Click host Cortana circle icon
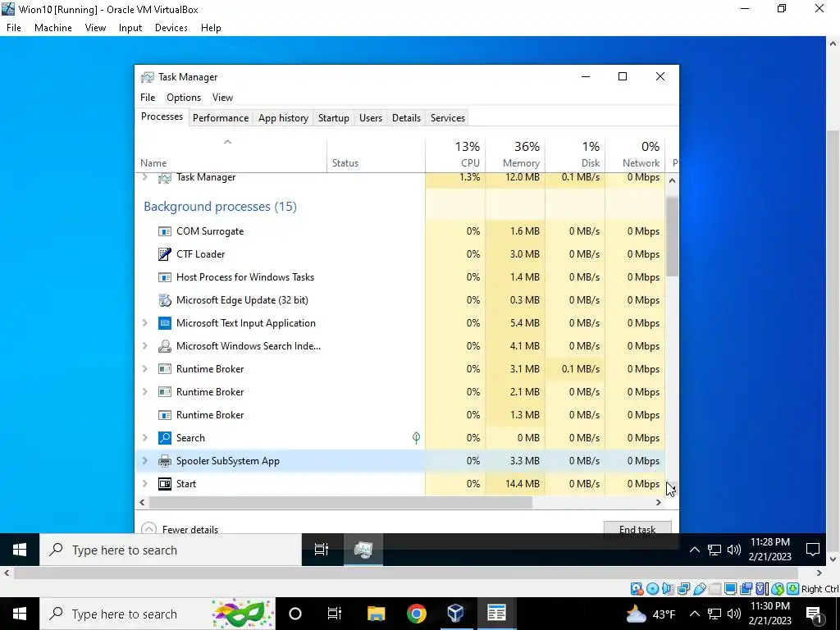This screenshot has width=840, height=630. [295, 614]
